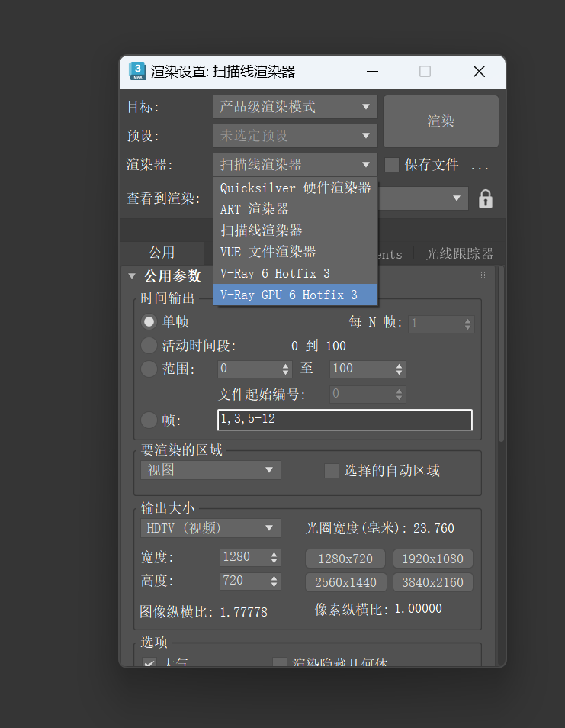Click the 每 N 帧 spinner arrows
The width and height of the screenshot is (565, 728).
(467, 324)
